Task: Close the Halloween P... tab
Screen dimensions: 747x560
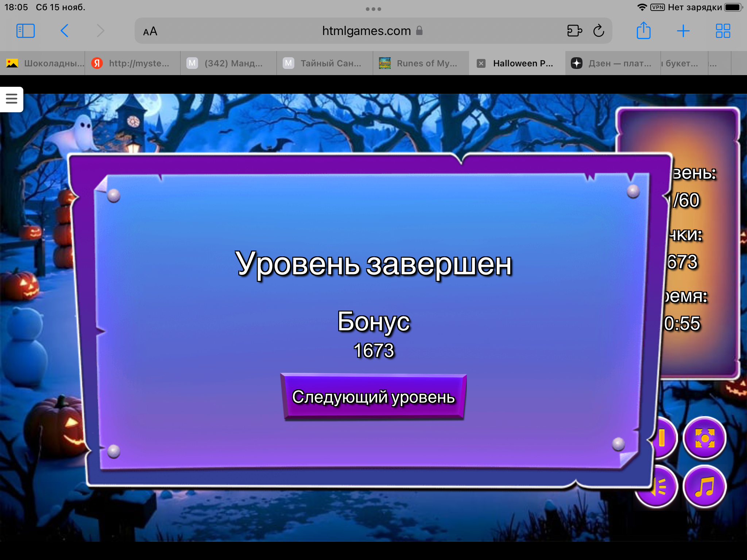Action: (481, 63)
